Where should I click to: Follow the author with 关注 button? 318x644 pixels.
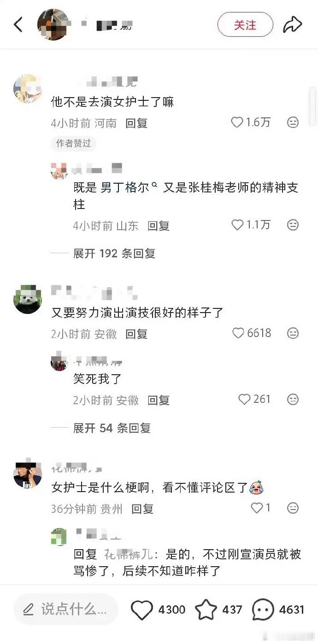click(x=245, y=24)
